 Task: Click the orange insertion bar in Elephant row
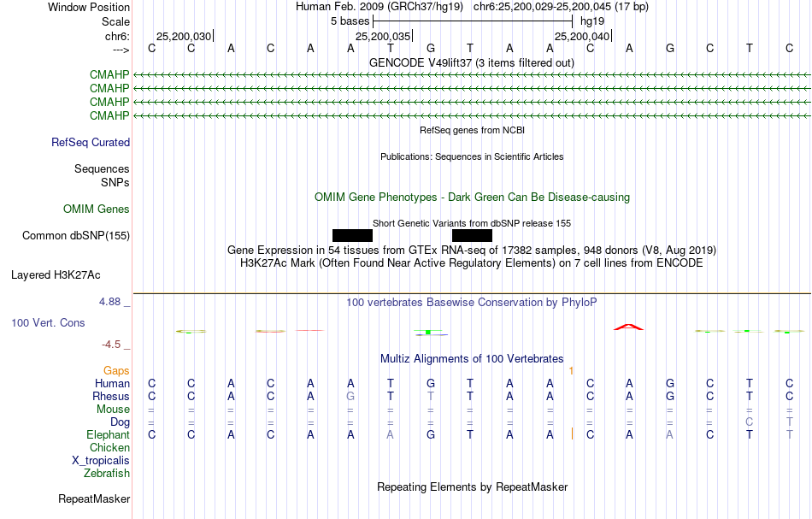pyautogui.click(x=572, y=434)
